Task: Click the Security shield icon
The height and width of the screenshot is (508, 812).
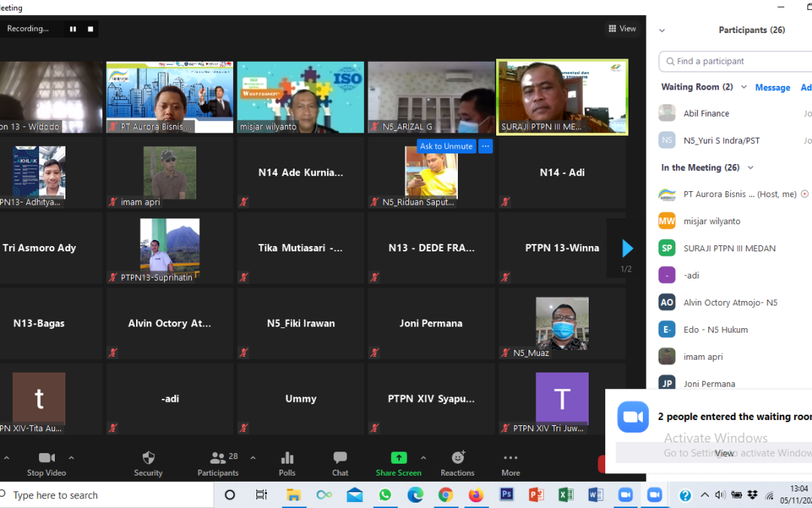Action: click(x=148, y=458)
